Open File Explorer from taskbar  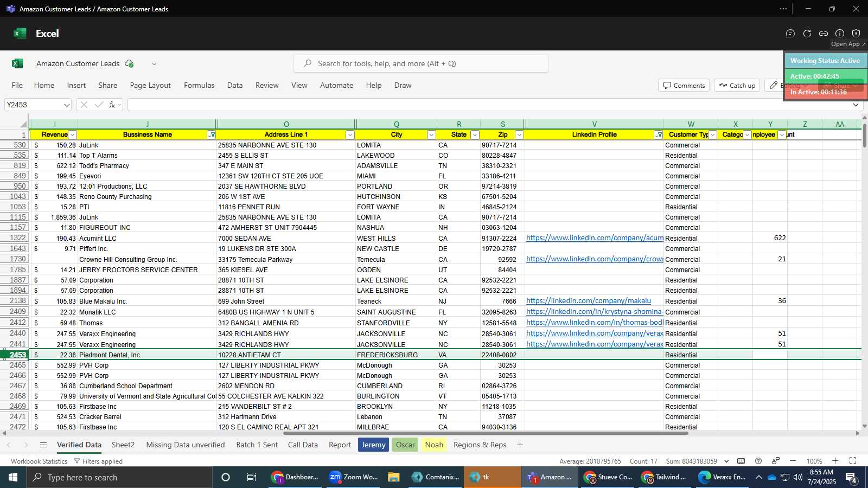click(394, 477)
